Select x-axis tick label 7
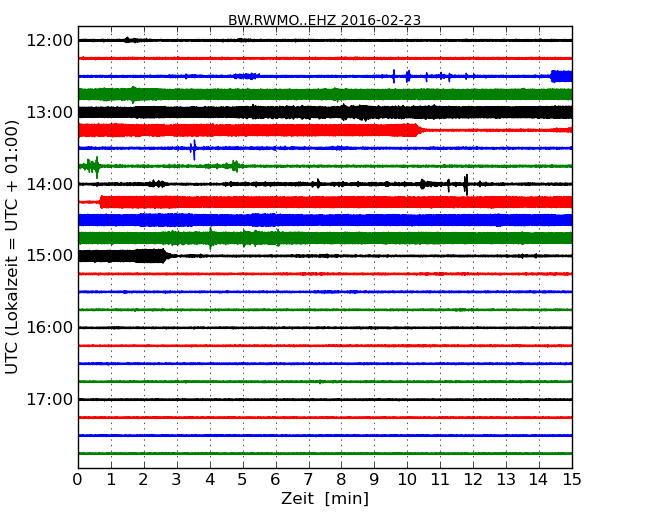This screenshot has height=520, width=650. (x=308, y=480)
